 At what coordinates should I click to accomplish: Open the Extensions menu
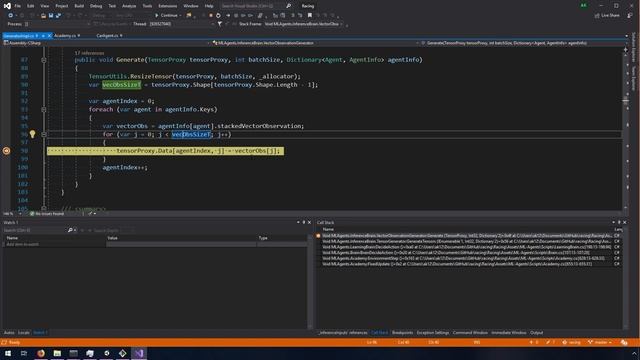tap(167, 6)
